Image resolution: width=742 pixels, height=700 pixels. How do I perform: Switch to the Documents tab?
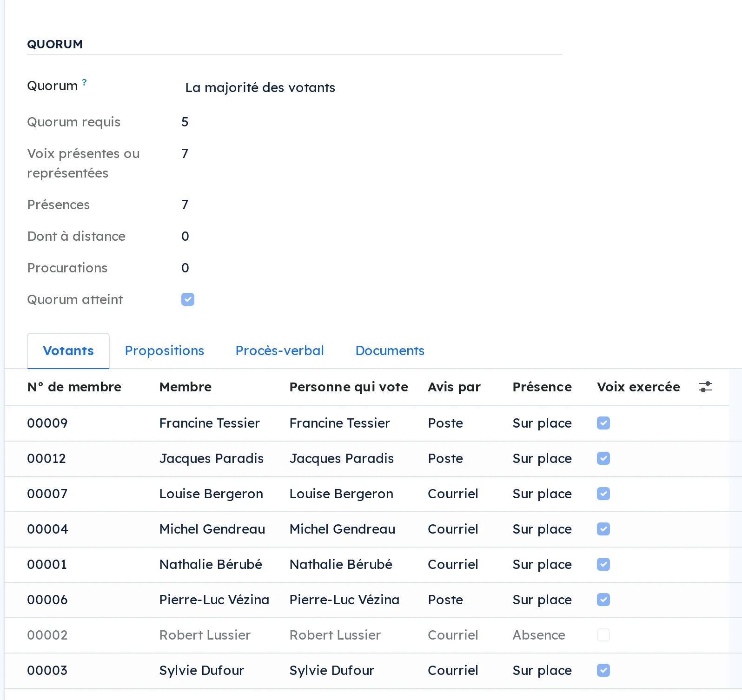pyautogui.click(x=390, y=351)
